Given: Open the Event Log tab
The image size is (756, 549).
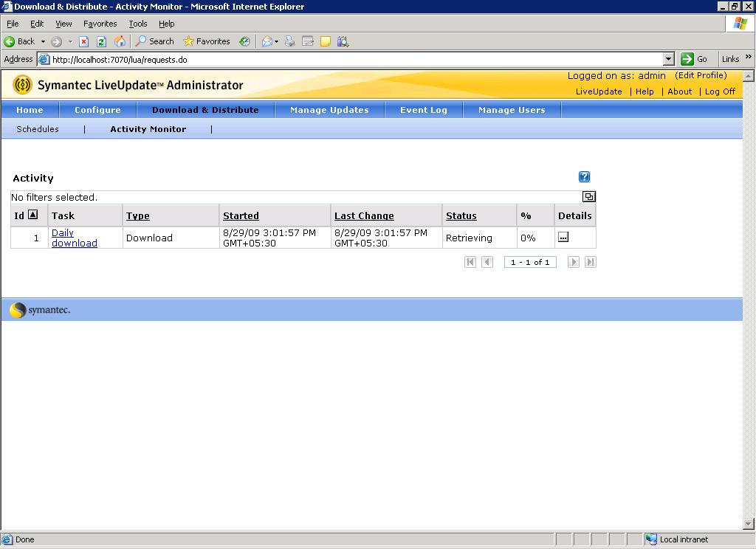Looking at the screenshot, I should point(424,110).
